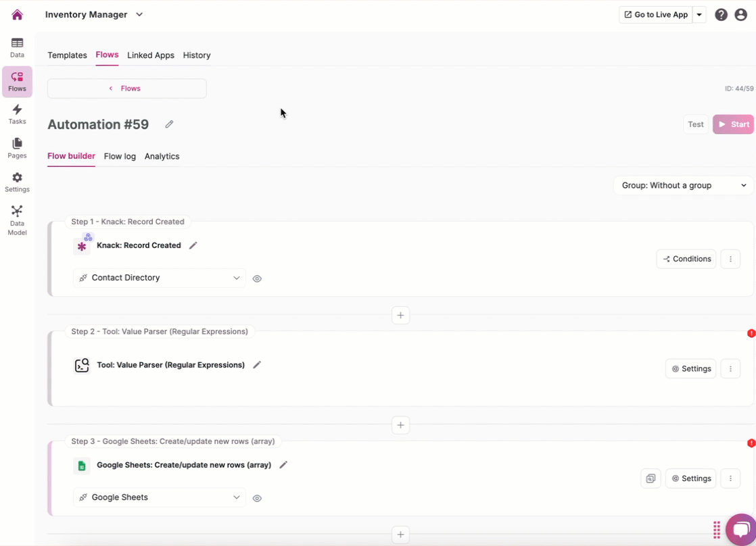Screen dimensions: 756x546
Task: Toggle eye preview for Contact Directory
Action: (257, 278)
